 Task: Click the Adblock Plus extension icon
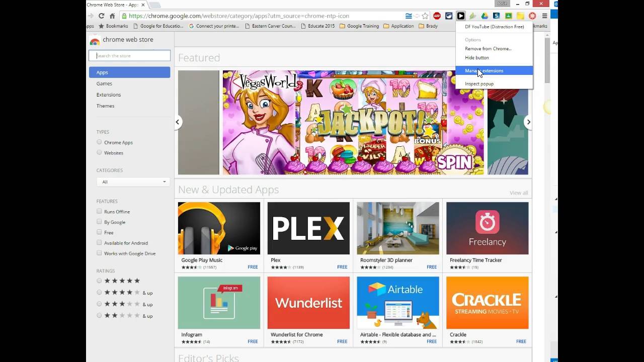437,16
